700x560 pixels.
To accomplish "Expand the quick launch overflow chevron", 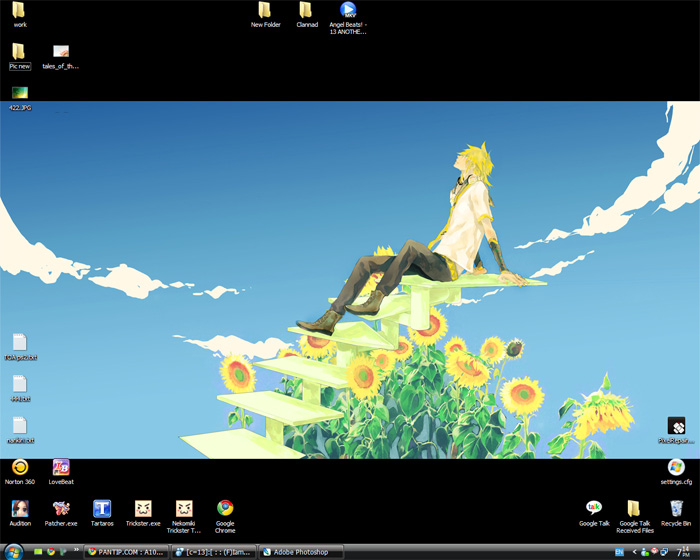I will [x=76, y=550].
